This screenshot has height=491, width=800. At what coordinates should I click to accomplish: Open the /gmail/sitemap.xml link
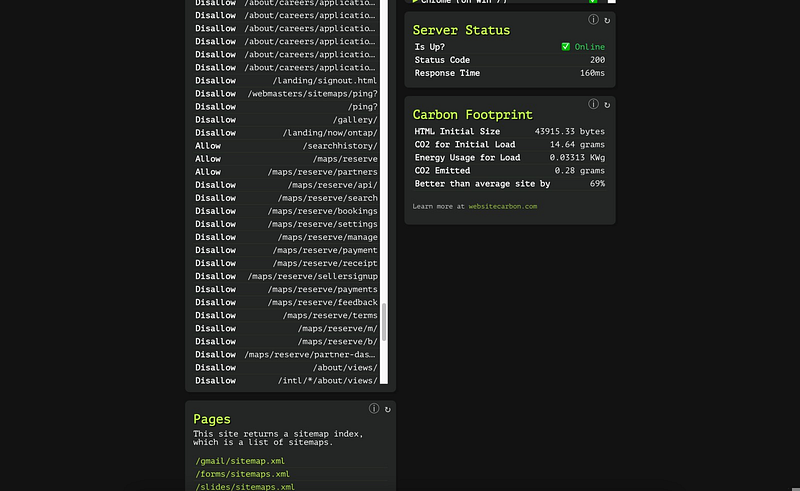[x=240, y=461]
